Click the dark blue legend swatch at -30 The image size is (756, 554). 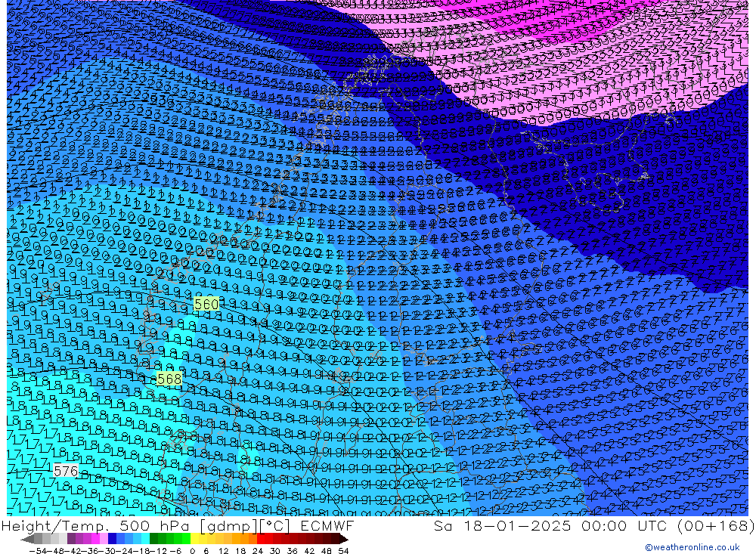pos(112,539)
